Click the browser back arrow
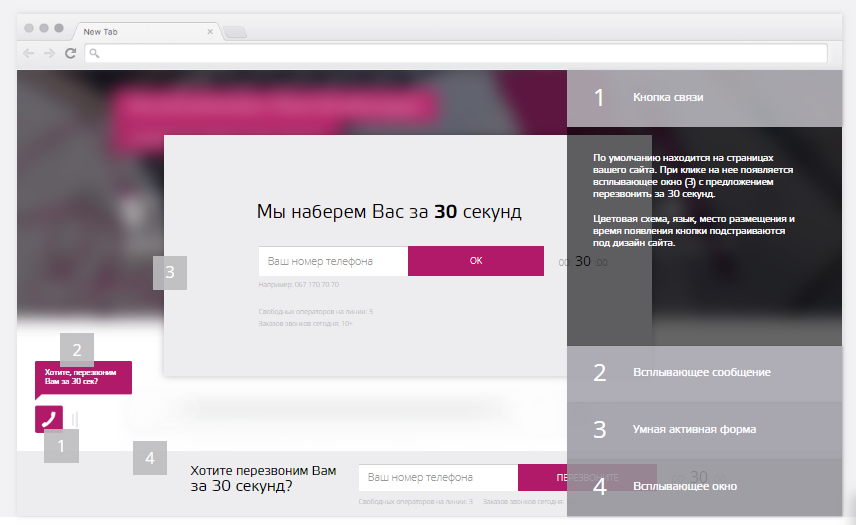This screenshot has height=525, width=856. [x=28, y=53]
